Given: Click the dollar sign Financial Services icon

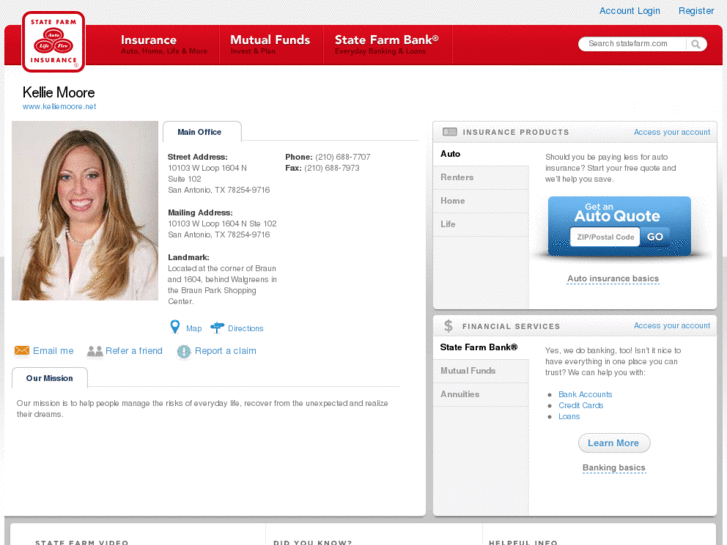Looking at the screenshot, I should click(x=448, y=326).
